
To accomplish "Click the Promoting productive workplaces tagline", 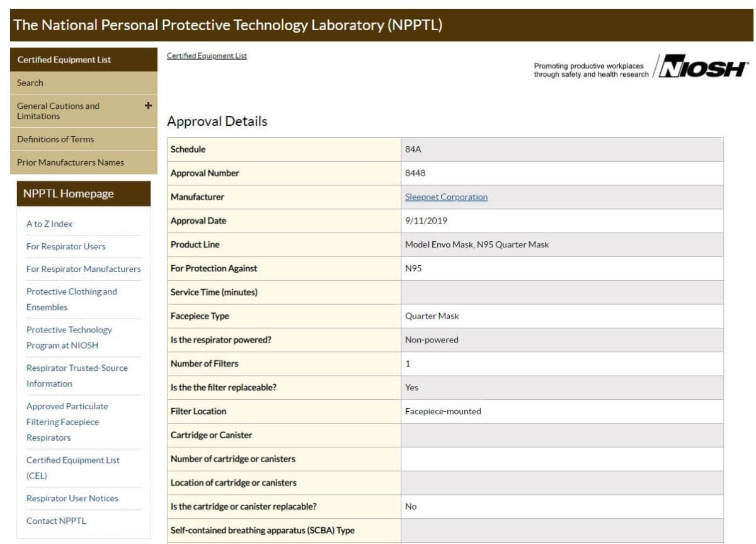I will pyautogui.click(x=591, y=70).
